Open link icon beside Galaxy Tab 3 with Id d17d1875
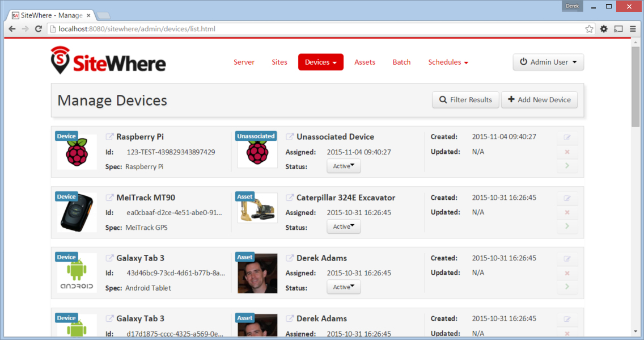644x340 pixels. point(109,318)
